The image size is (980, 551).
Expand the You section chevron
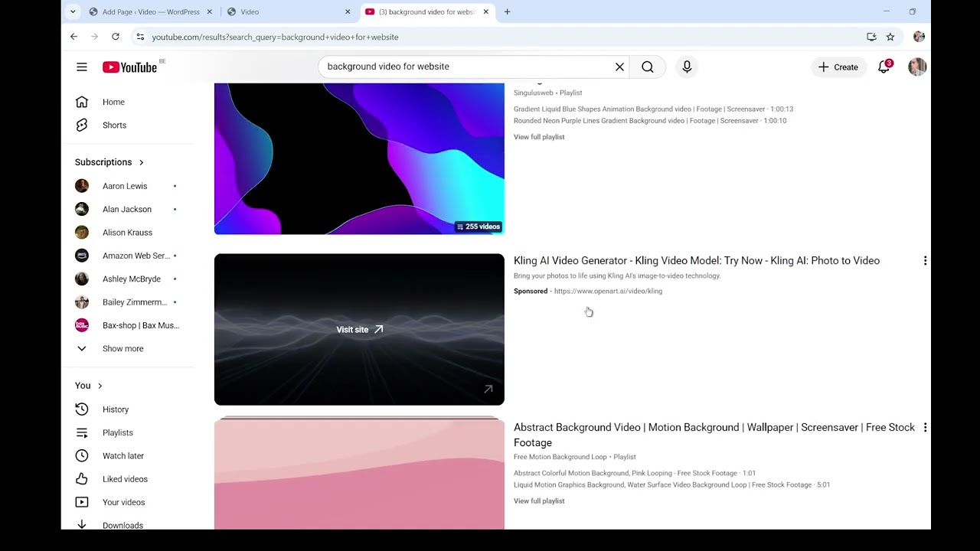point(100,386)
